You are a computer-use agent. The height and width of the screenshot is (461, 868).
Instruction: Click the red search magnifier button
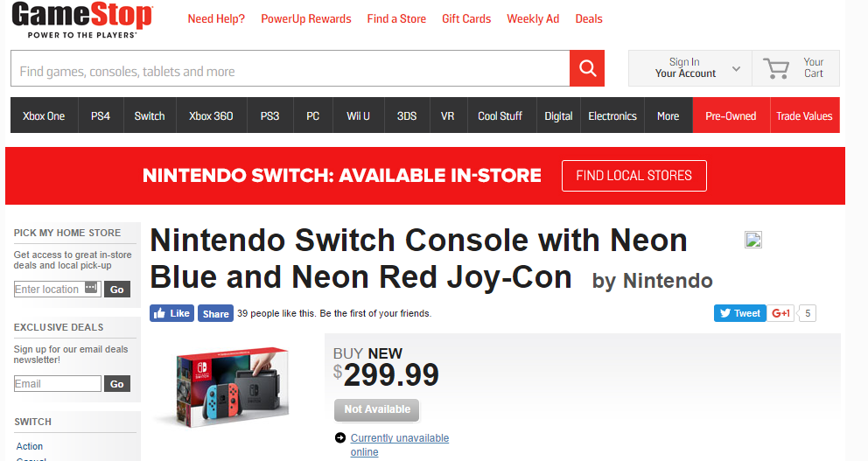point(587,68)
